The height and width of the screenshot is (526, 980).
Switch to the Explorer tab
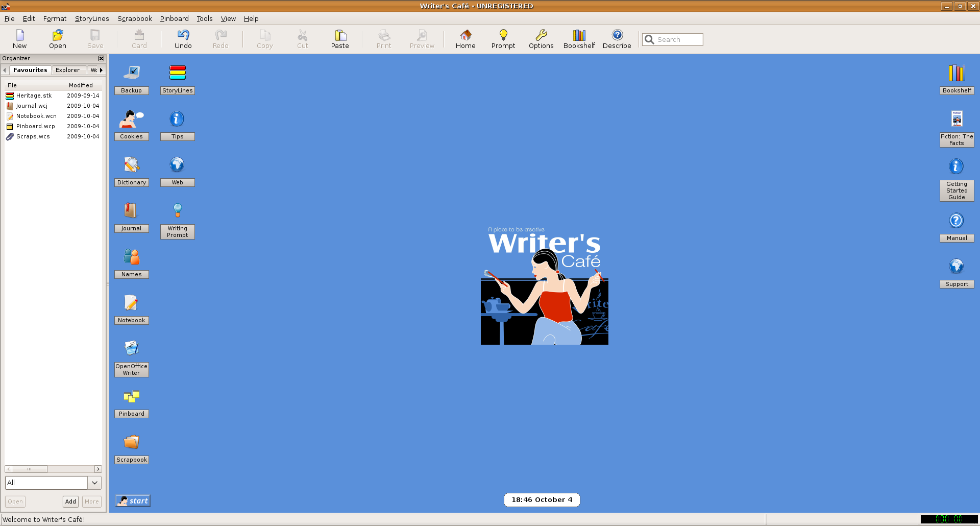pyautogui.click(x=67, y=70)
